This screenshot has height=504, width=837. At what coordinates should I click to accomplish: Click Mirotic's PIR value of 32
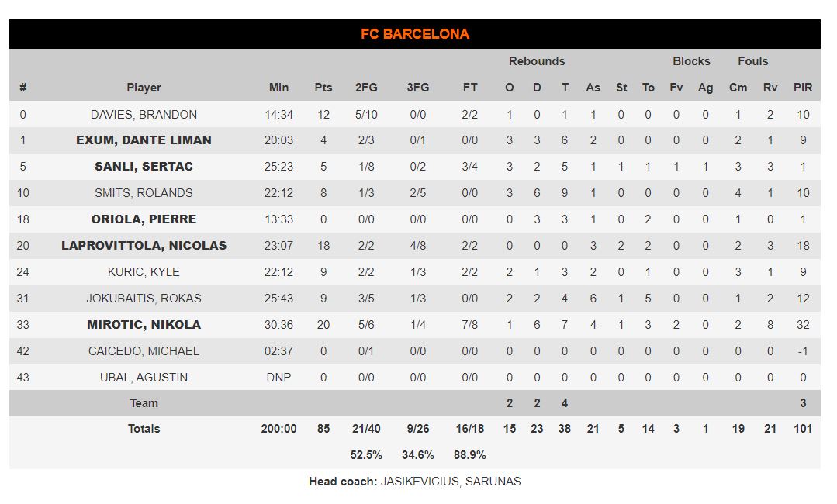point(803,325)
